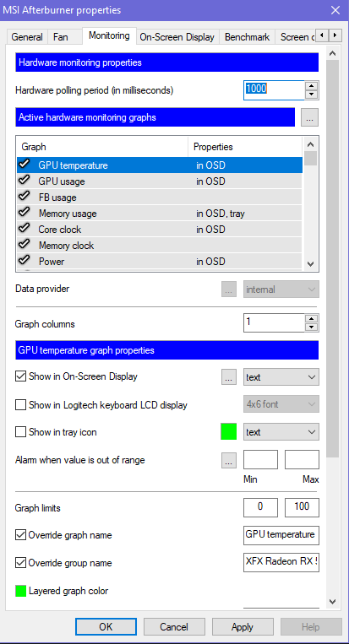The height and width of the screenshot is (644, 349).
Task: Select the Core clock row
Action: pyautogui.click(x=160, y=230)
